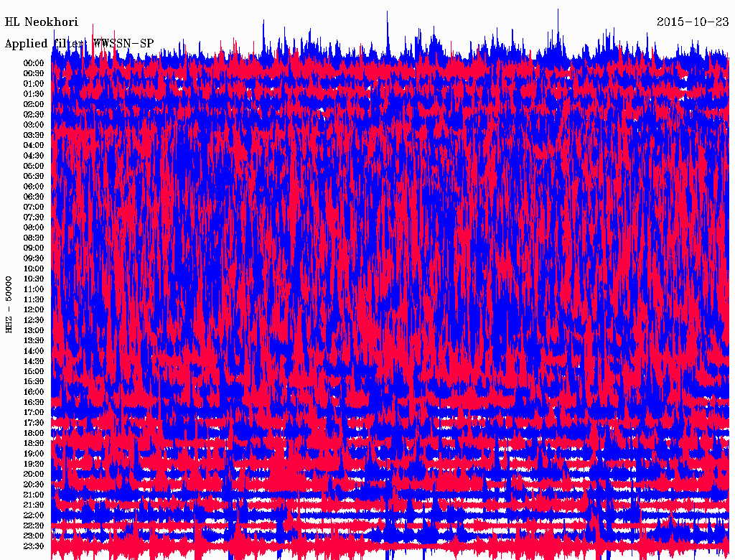The width and height of the screenshot is (735, 560).
Task: Click the '08:30' time label
Action: [34, 238]
